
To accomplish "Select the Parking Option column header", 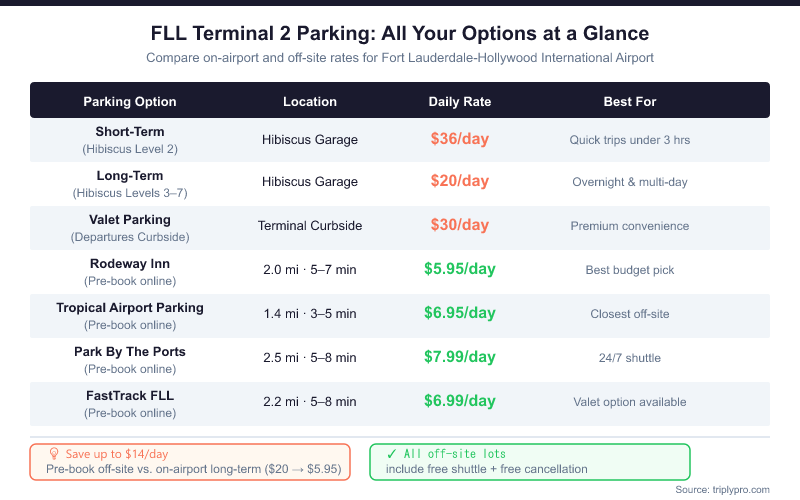I will (x=130, y=102).
